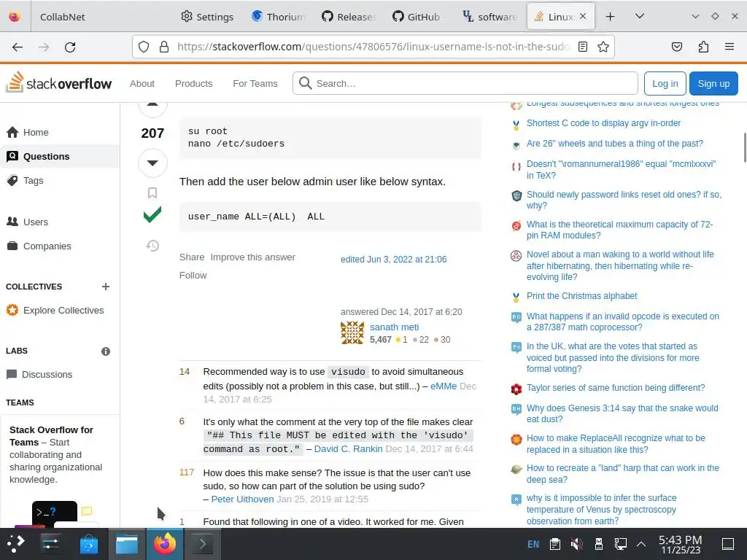Open the taskbar application launcher
Viewport: 747px width, 560px height.
pos(15,544)
